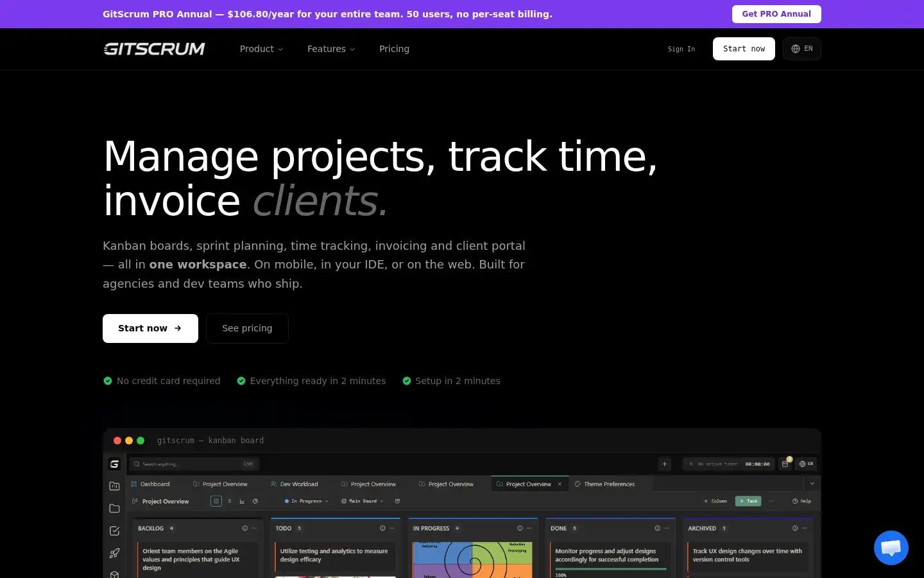
Task: Switch to the pie chart view toggle
Action: 255,501
